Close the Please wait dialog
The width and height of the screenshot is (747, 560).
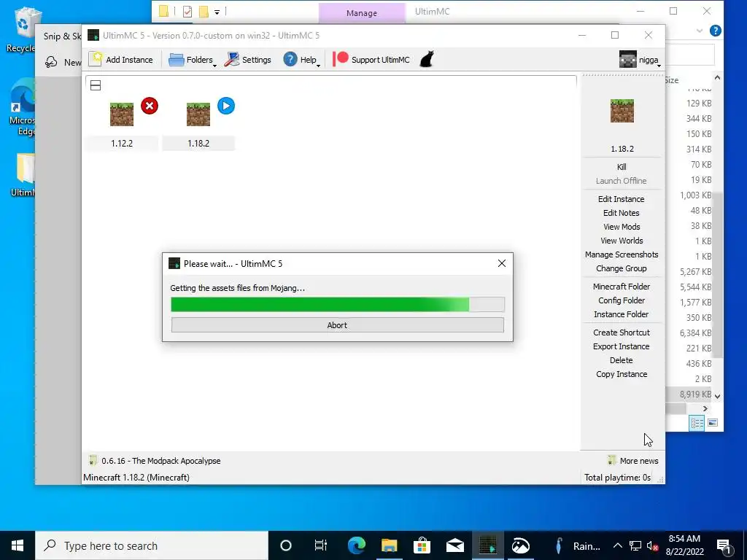502,263
